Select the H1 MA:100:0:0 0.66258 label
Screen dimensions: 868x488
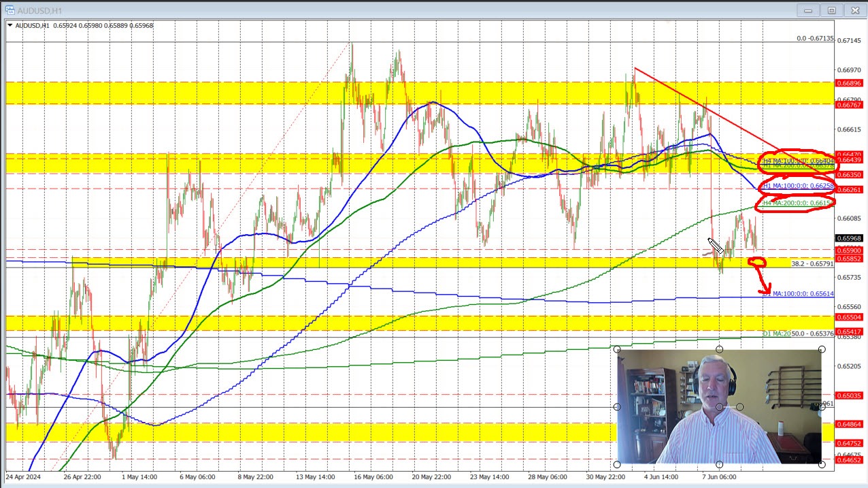click(x=797, y=185)
